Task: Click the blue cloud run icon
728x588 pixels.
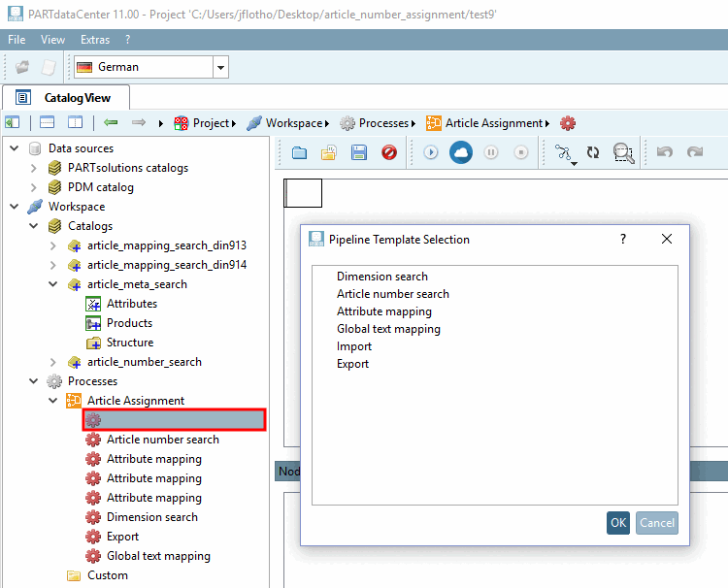Action: (x=460, y=152)
